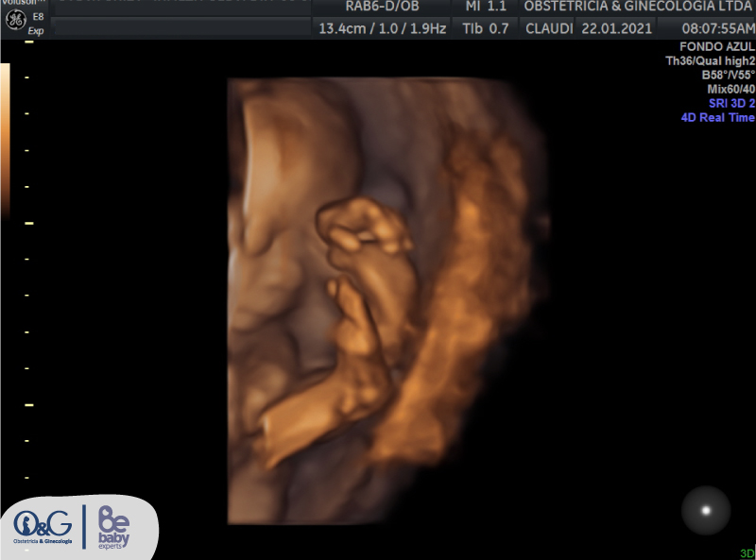Screen dimensions: 756x560
Task: Click the time 08:07:55AM
Action: pyautogui.click(x=718, y=29)
